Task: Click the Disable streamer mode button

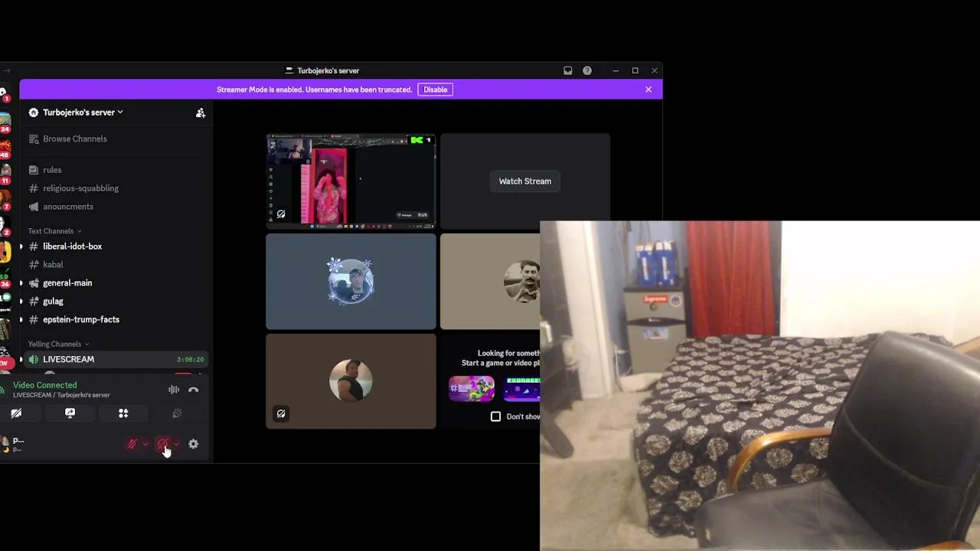Action: pyautogui.click(x=435, y=90)
